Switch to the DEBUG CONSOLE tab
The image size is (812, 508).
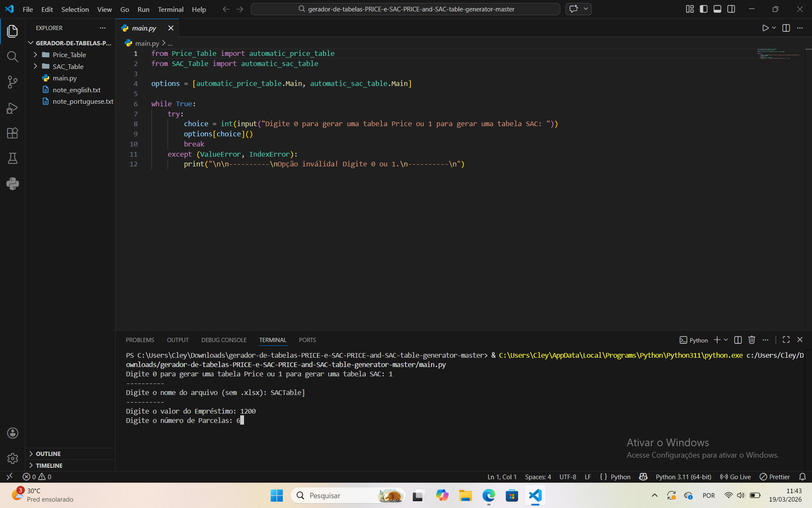click(224, 340)
